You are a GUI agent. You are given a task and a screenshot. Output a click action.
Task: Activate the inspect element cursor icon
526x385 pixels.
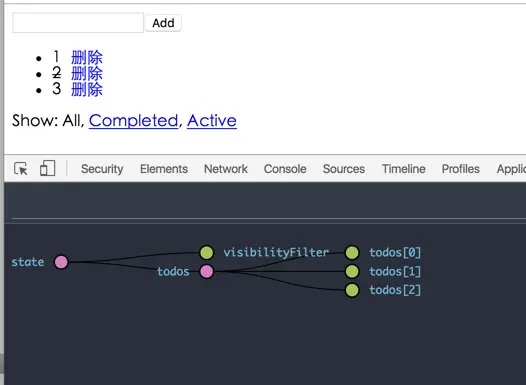tap(21, 168)
